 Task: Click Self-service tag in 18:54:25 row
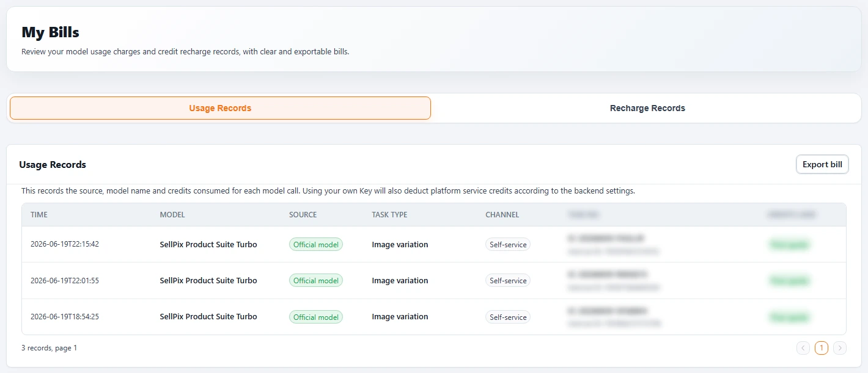click(x=508, y=317)
